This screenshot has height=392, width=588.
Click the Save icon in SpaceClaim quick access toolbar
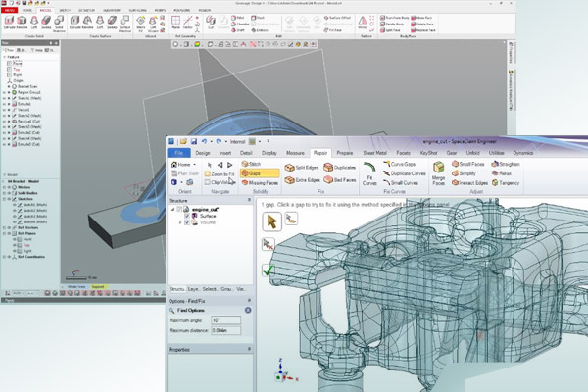pyautogui.click(x=193, y=141)
